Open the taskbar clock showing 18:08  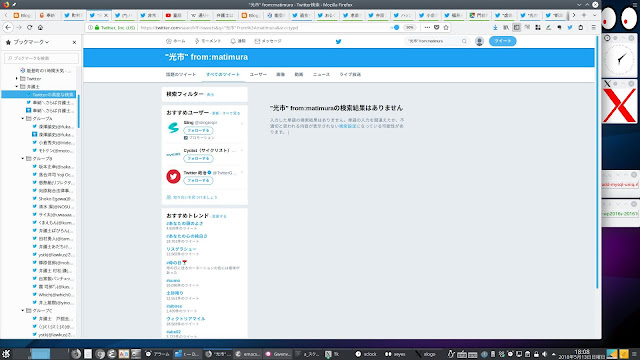click(581, 354)
